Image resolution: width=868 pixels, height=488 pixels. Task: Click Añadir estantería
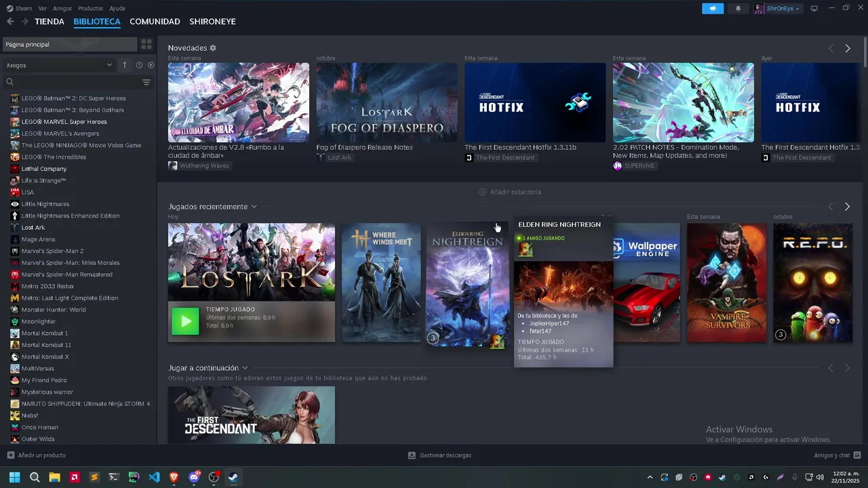coord(510,192)
